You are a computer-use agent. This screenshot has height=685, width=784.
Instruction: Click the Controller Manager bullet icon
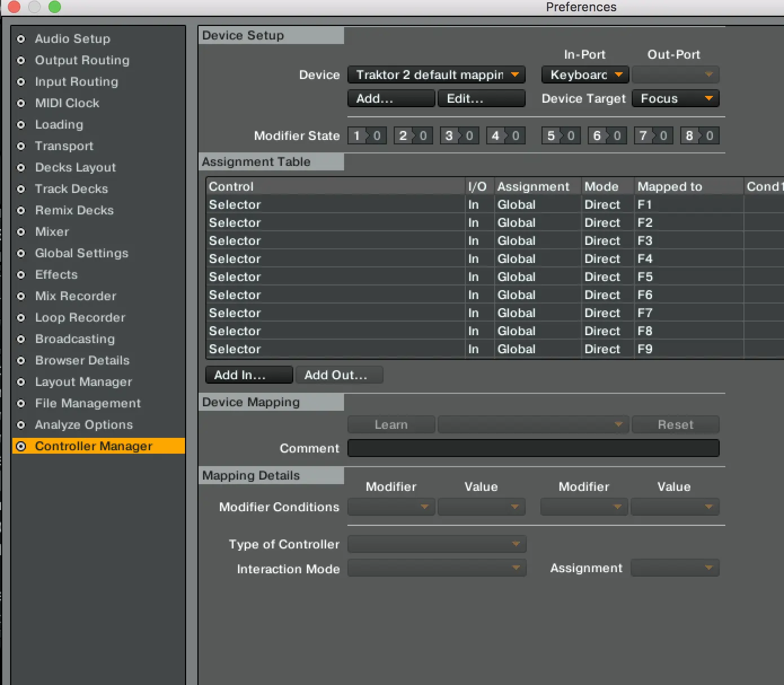21,446
